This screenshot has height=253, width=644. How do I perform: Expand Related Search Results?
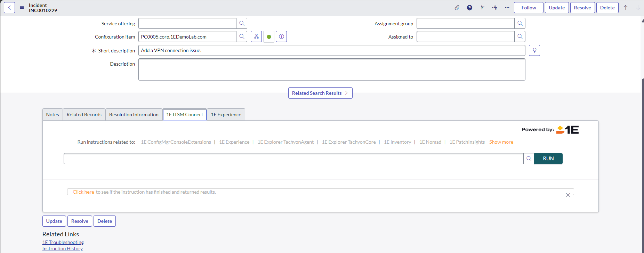click(x=320, y=93)
